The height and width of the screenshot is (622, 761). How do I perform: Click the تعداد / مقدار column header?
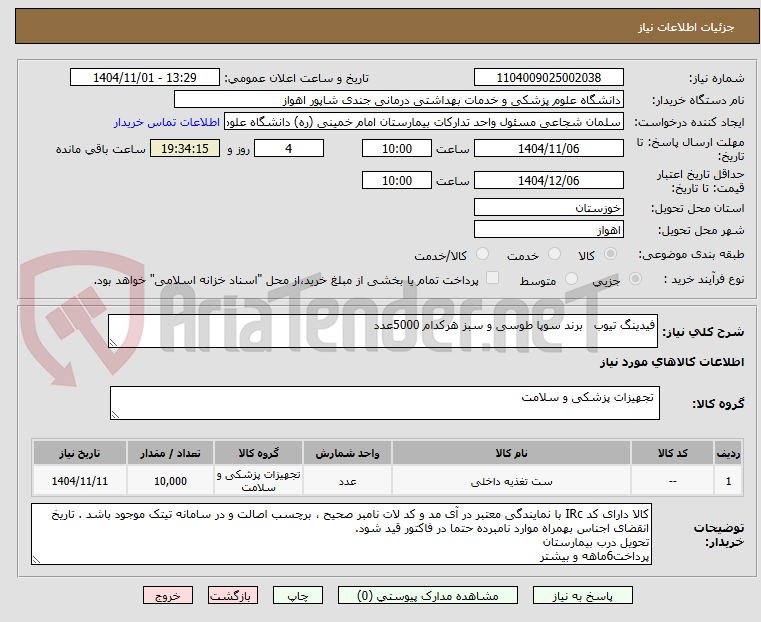(x=170, y=453)
